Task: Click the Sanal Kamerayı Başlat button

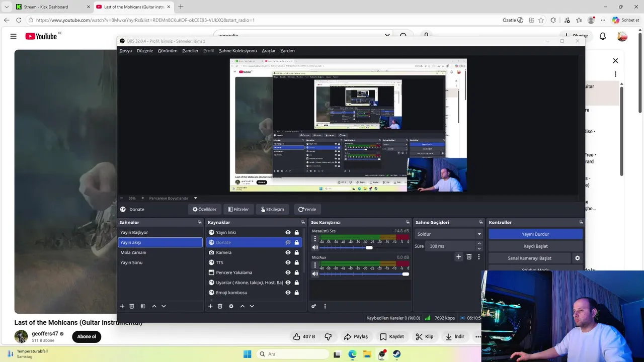Action: [x=529, y=258]
